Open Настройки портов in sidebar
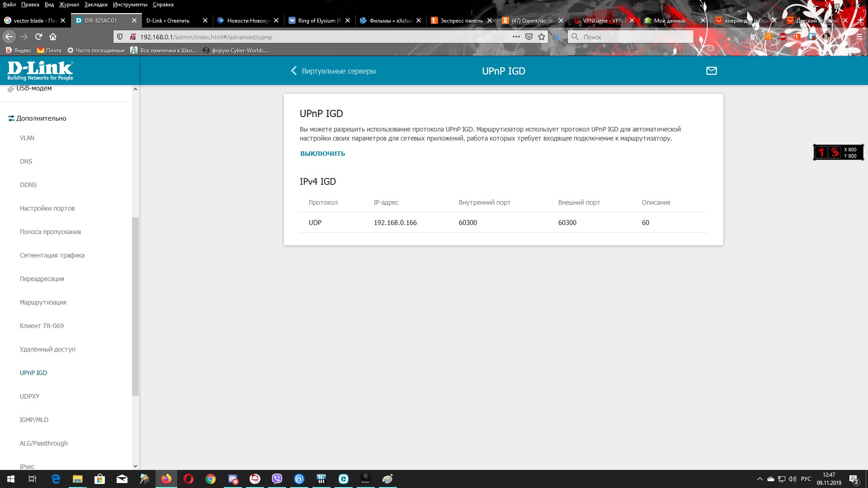This screenshot has height=488, width=868. pyautogui.click(x=47, y=208)
